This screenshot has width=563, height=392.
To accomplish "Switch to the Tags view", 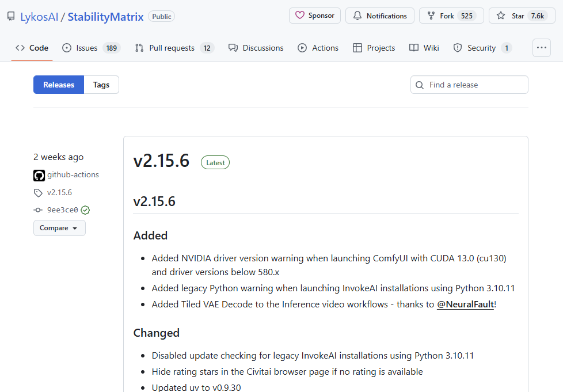I will click(101, 85).
